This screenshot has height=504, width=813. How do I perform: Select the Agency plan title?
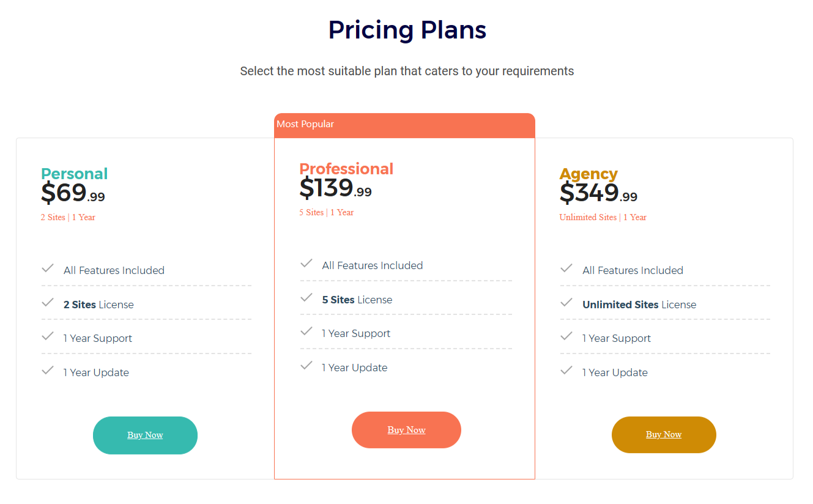tap(588, 174)
